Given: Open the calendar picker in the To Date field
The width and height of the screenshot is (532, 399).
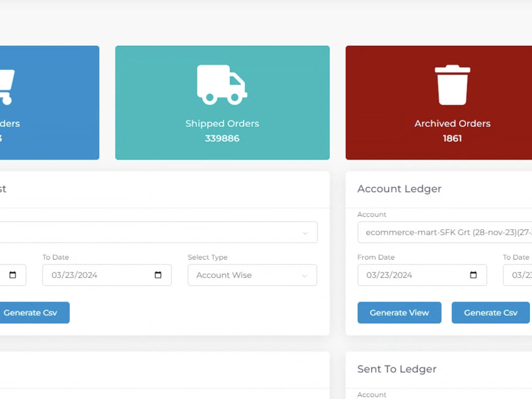Looking at the screenshot, I should coord(157,275).
